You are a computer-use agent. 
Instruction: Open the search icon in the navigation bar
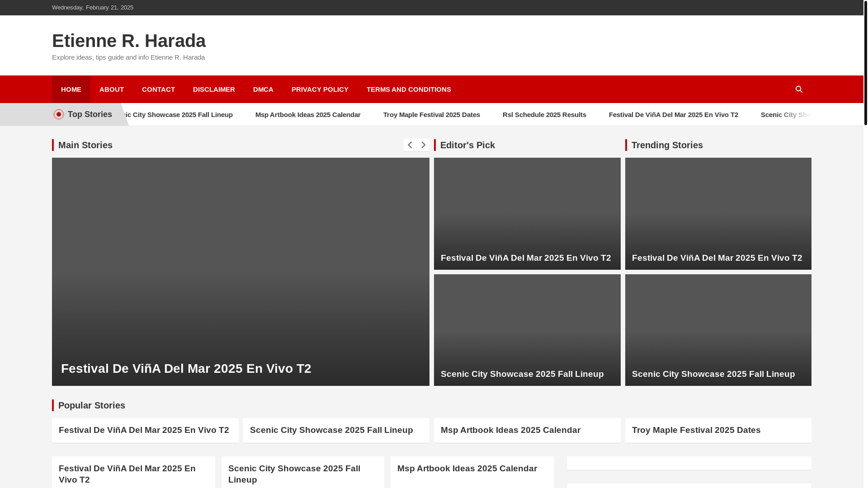[x=799, y=89]
